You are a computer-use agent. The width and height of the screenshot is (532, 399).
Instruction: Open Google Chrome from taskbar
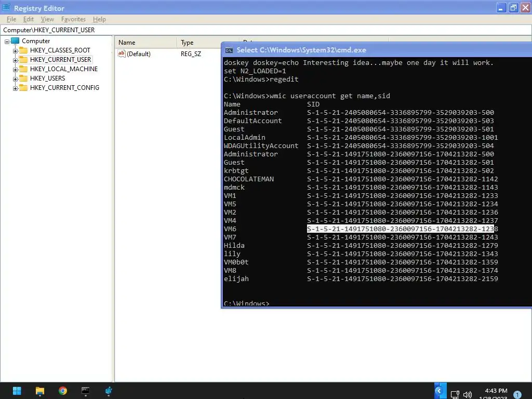63,391
